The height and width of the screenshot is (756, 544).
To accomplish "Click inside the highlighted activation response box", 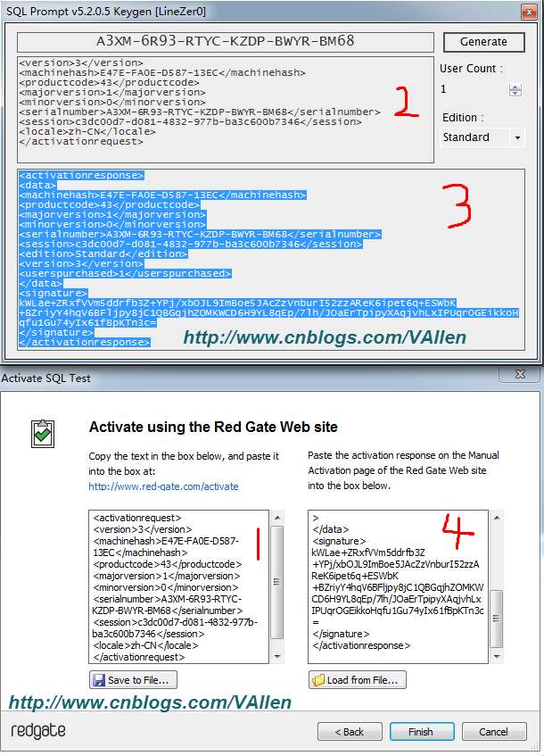I will pos(271,259).
